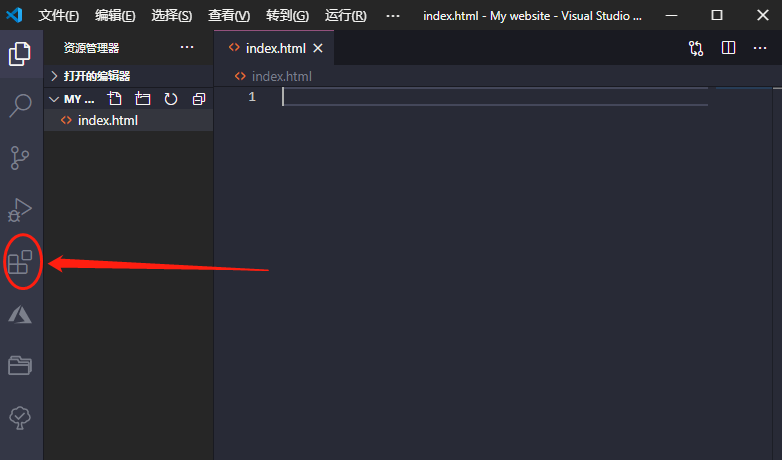Show hidden menu bar items

tap(393, 15)
